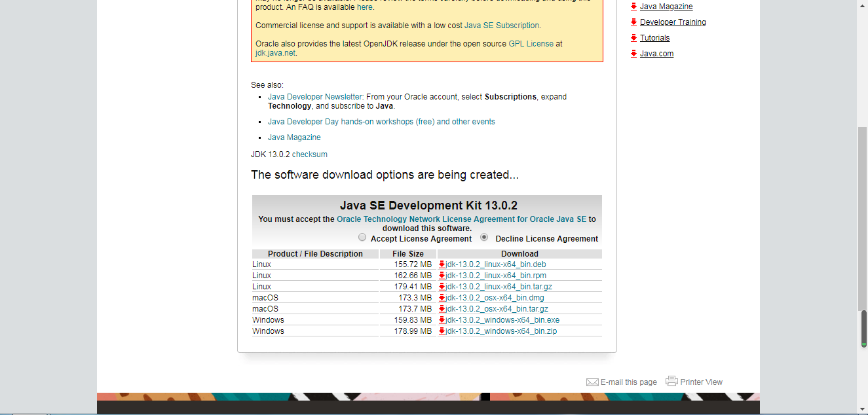Click red download arrow beside linux-x64_bin.rpm

[x=442, y=276]
